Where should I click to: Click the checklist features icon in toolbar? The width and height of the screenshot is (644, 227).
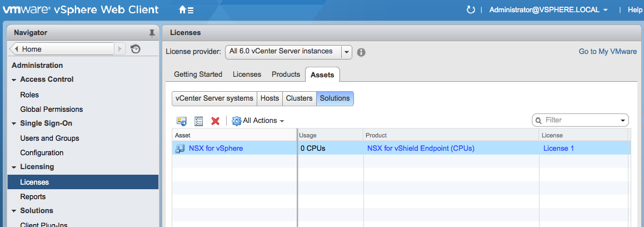click(198, 121)
